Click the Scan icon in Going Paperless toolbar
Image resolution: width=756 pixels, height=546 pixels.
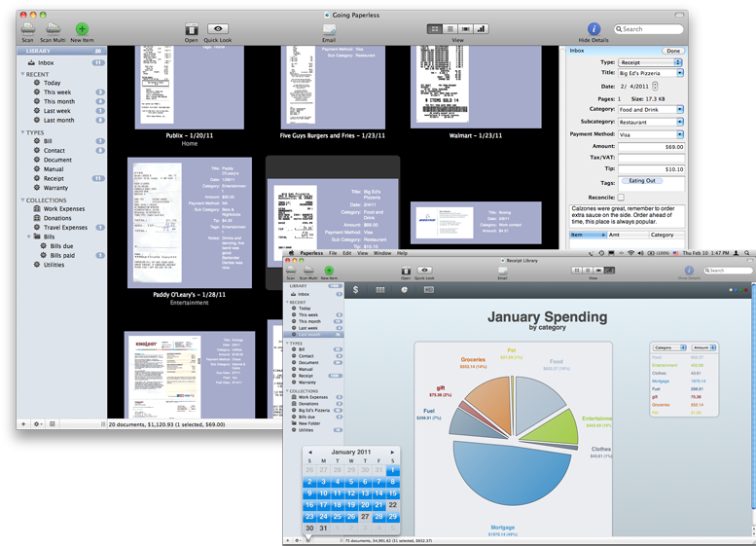click(27, 28)
